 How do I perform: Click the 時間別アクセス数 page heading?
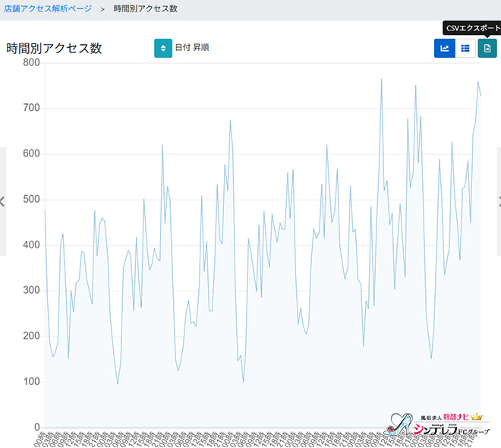pos(54,49)
